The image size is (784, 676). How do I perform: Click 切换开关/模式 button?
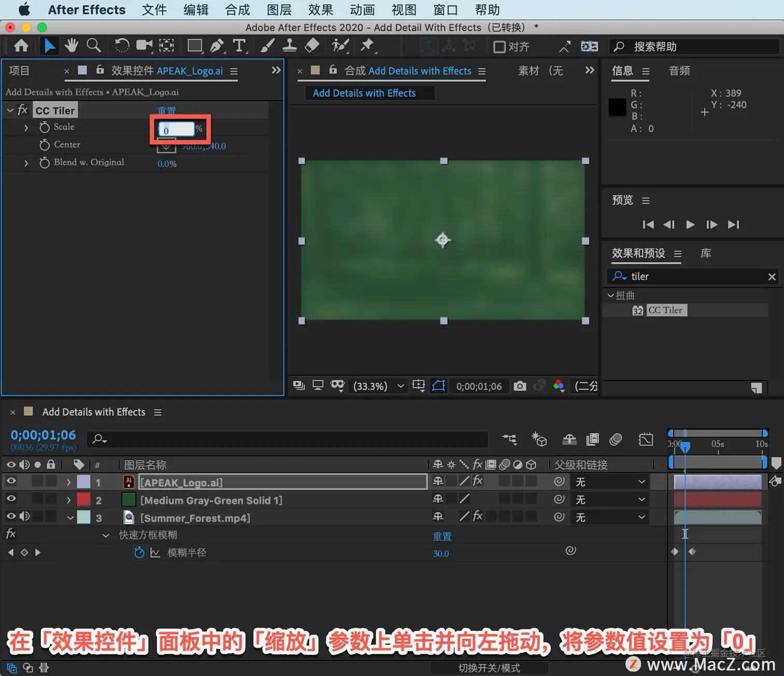[x=489, y=668]
